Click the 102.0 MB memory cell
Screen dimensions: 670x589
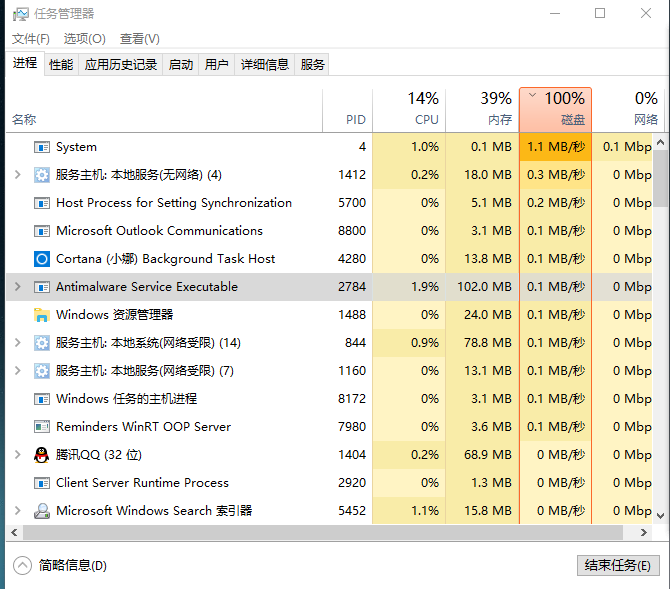[482, 287]
